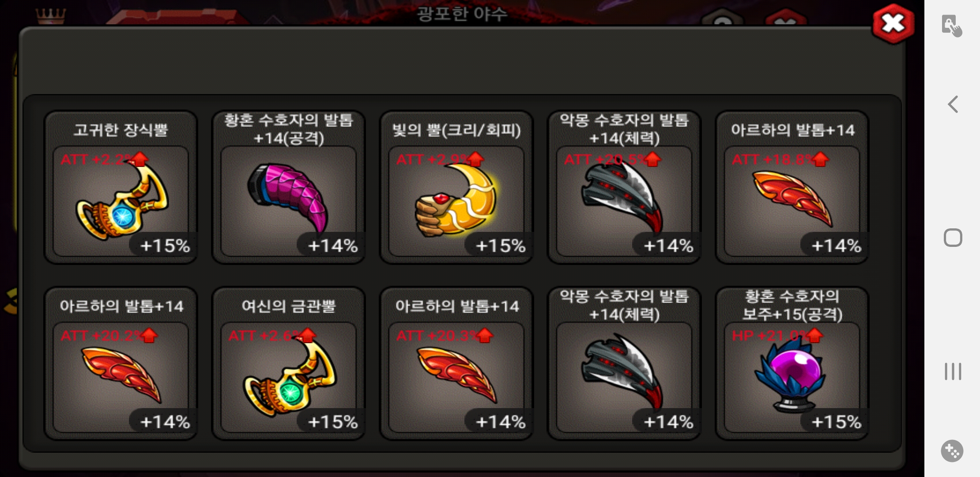Select the 고귀한 장식뿔 golden horn item
Image resolution: width=980 pixels, height=477 pixels.
[x=121, y=187]
